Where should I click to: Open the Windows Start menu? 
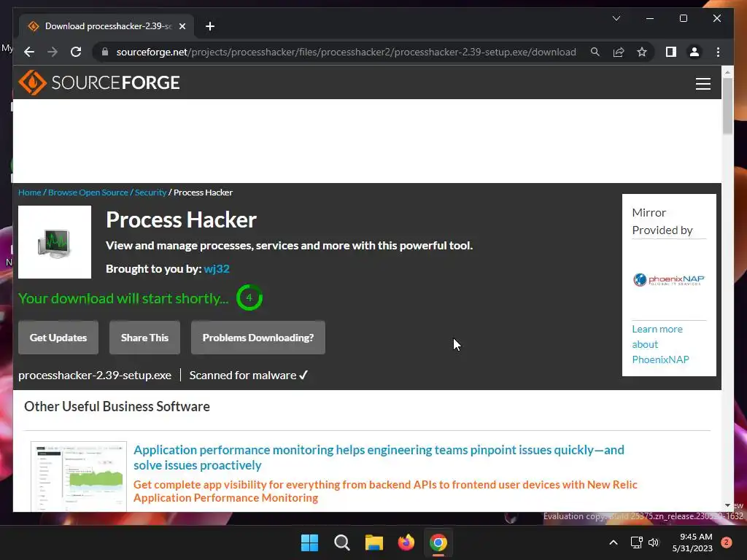309,542
